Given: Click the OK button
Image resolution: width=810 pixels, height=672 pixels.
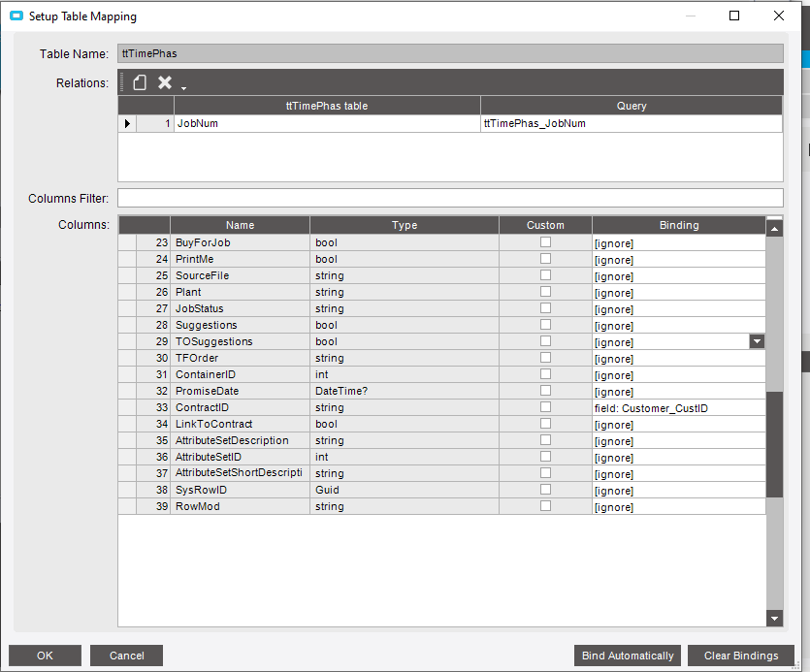Looking at the screenshot, I should [x=45, y=656].
